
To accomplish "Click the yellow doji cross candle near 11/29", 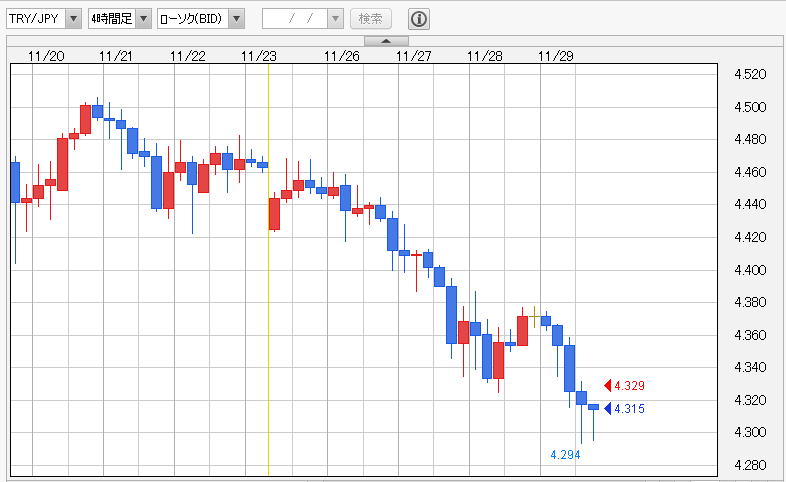I will pos(534,317).
